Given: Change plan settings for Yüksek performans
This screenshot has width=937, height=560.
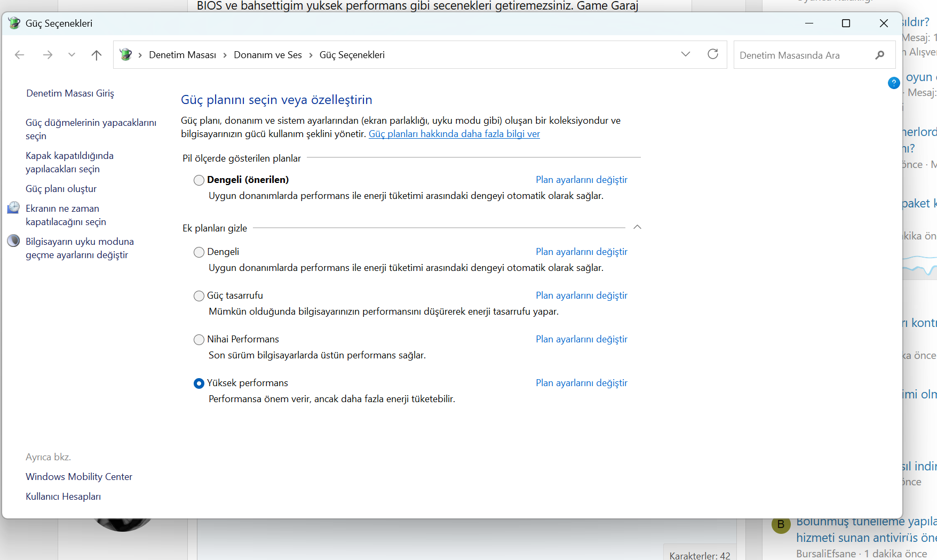Looking at the screenshot, I should (x=582, y=383).
